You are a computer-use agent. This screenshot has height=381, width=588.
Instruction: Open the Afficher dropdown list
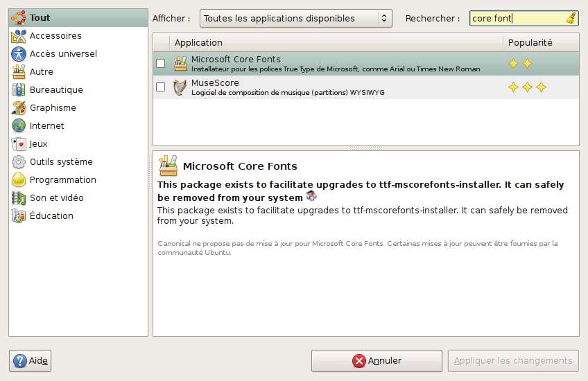[296, 18]
